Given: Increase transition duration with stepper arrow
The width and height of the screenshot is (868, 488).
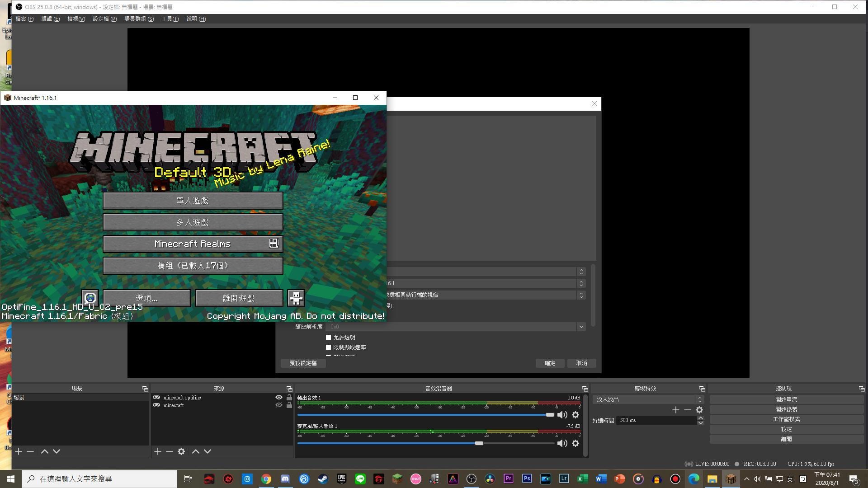Looking at the screenshot, I should [700, 418].
